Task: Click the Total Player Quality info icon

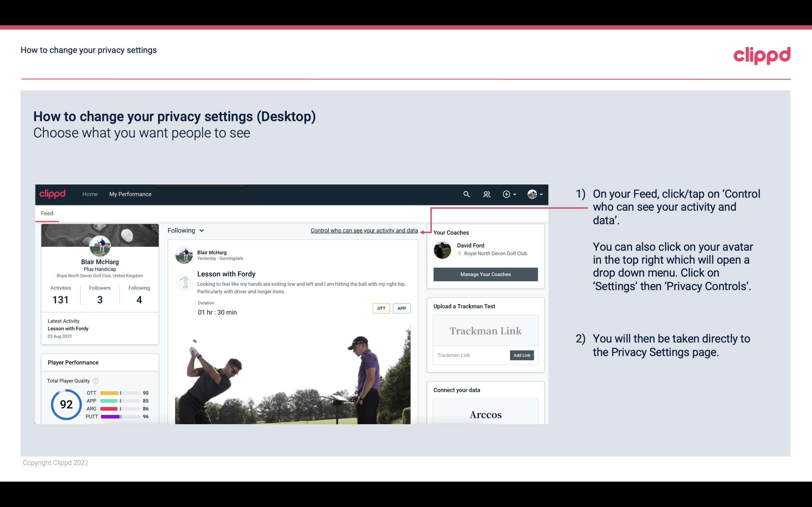Action: [95, 380]
